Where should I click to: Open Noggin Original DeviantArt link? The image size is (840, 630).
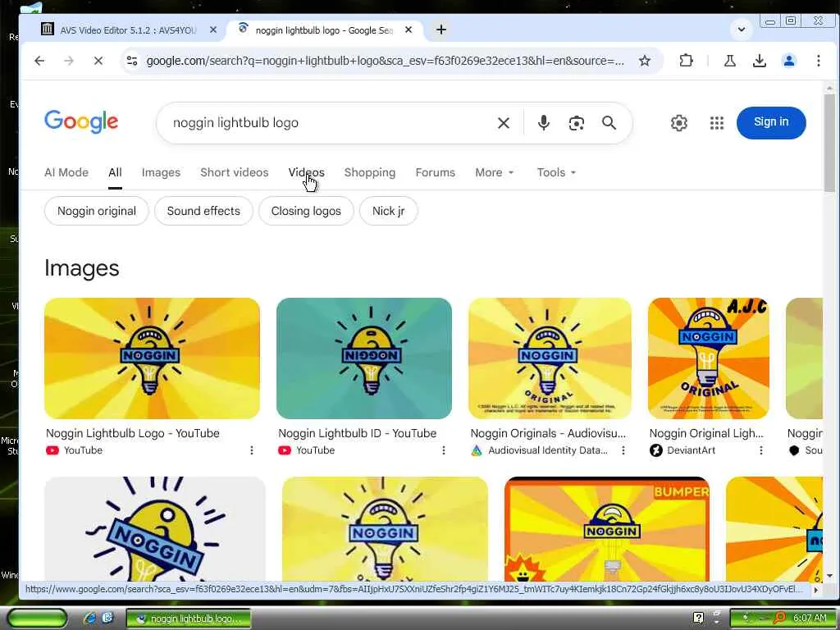coord(706,433)
